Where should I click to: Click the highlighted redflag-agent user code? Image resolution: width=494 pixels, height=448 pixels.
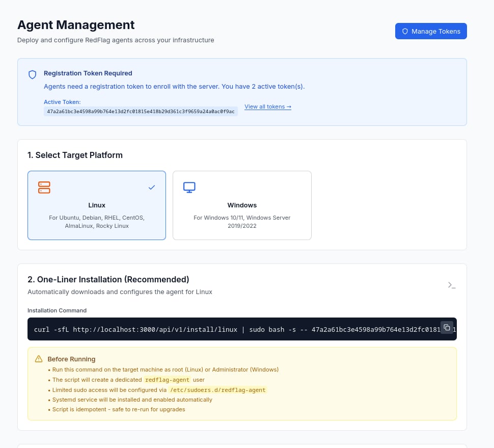coord(167,380)
